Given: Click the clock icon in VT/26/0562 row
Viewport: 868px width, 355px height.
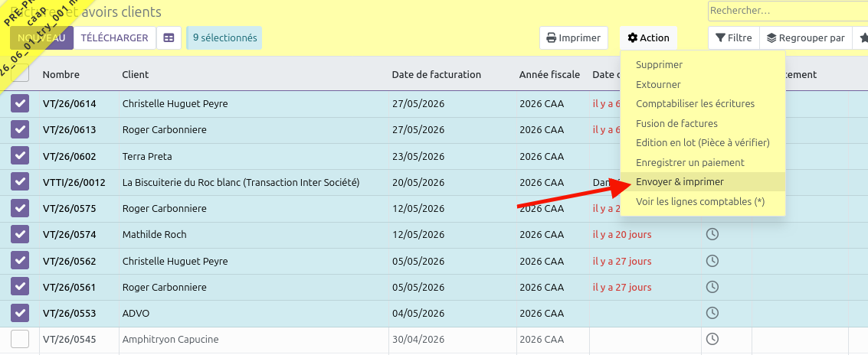Looking at the screenshot, I should coord(712,260).
